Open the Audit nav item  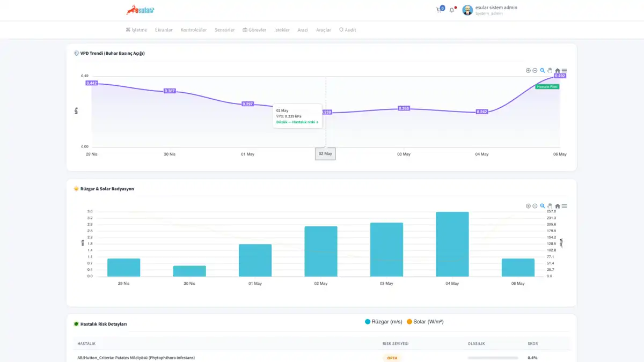[x=347, y=30]
